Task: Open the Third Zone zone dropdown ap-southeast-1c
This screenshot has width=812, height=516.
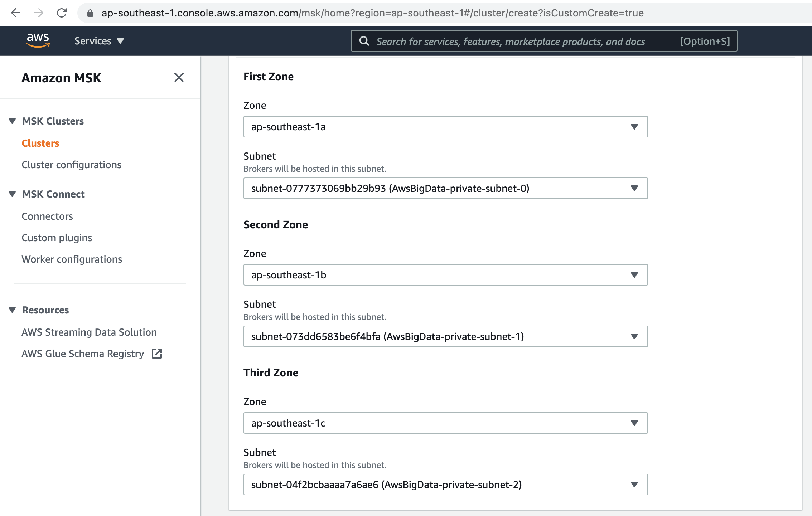Action: click(x=445, y=423)
